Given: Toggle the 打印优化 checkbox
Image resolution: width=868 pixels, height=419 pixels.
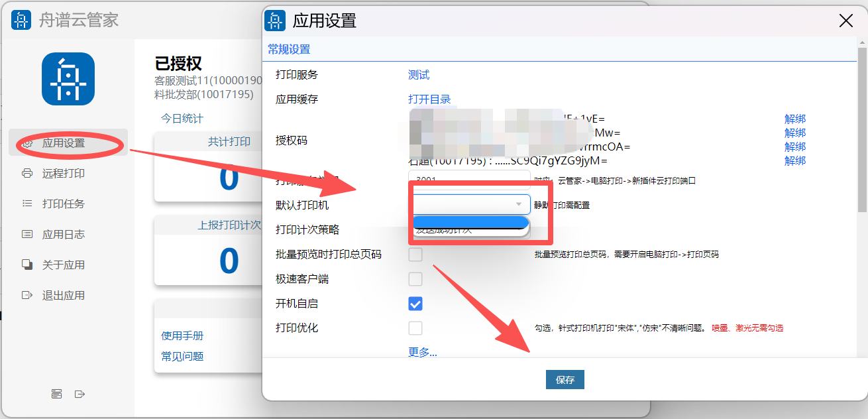Looking at the screenshot, I should point(415,328).
